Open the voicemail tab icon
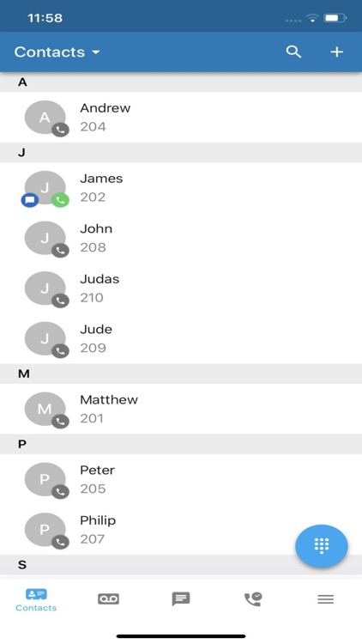This screenshot has height=644, width=362. coord(108,598)
